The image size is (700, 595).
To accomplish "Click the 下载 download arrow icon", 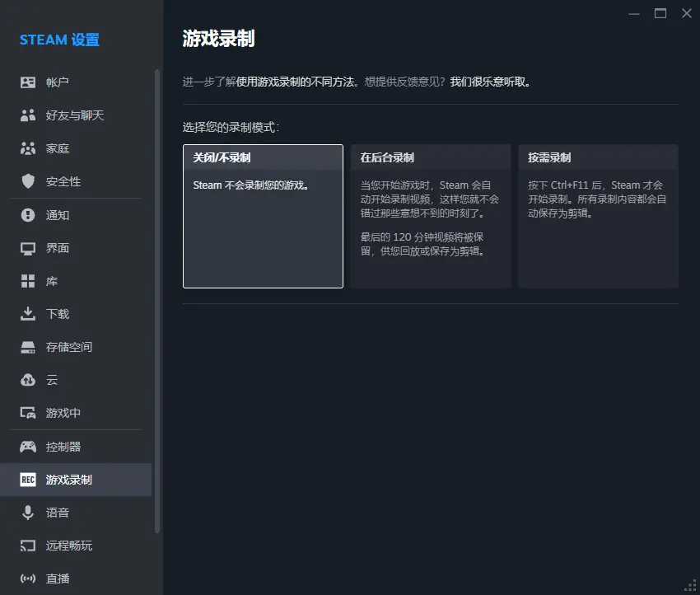I will pyautogui.click(x=28, y=314).
